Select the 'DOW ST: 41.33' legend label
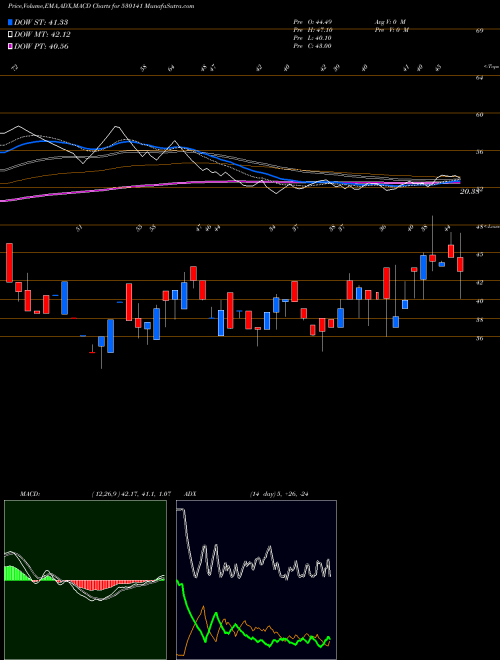 click(41, 22)
